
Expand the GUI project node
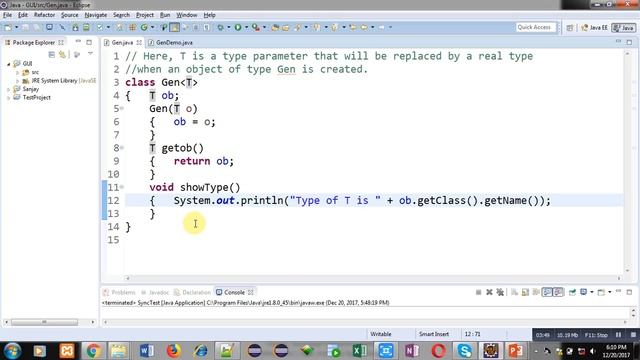click(x=9, y=64)
